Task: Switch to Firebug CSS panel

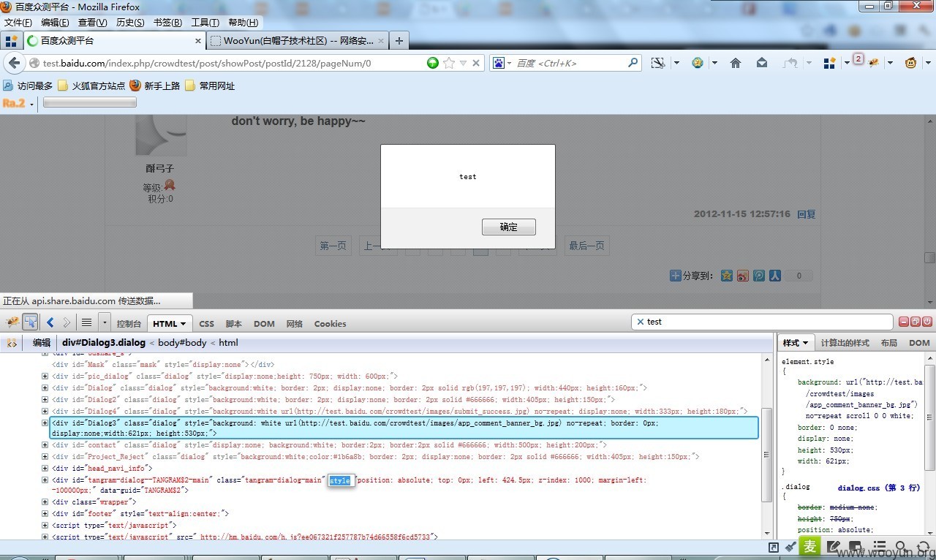Action: [207, 324]
